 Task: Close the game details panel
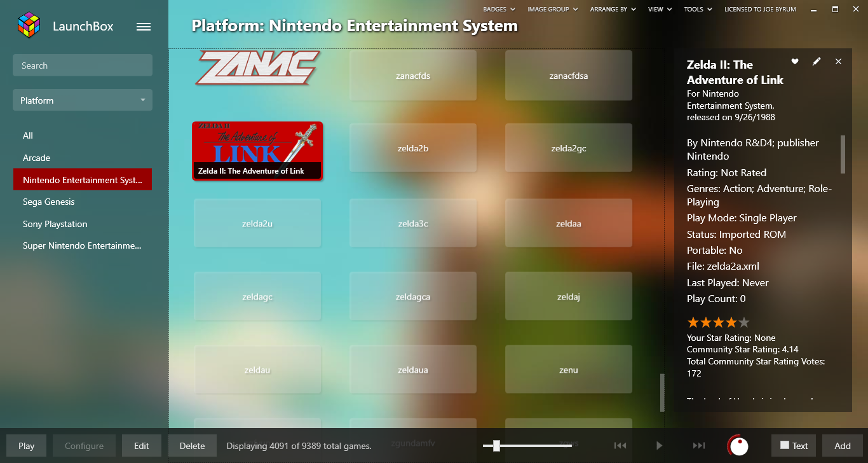838,61
